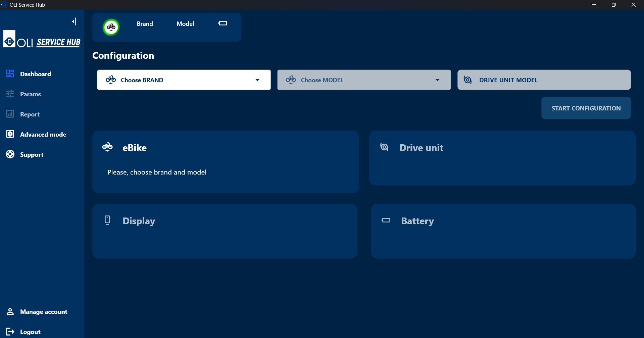Click the Drive unit card title

421,148
